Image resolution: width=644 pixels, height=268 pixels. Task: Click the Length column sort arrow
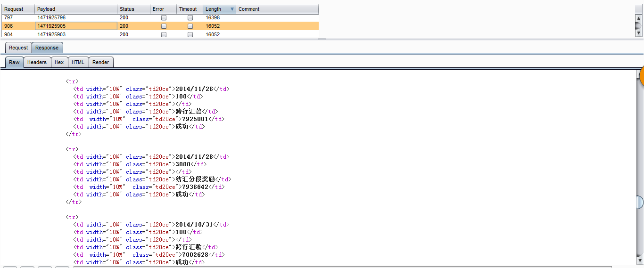tap(232, 9)
